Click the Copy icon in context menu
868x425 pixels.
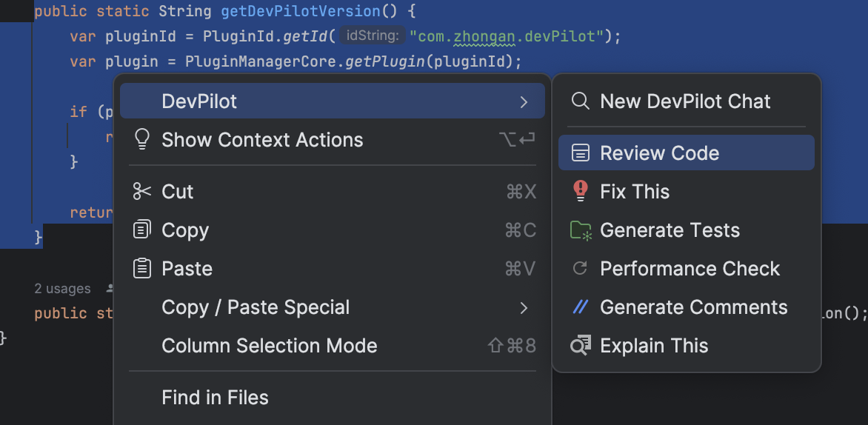(x=141, y=230)
